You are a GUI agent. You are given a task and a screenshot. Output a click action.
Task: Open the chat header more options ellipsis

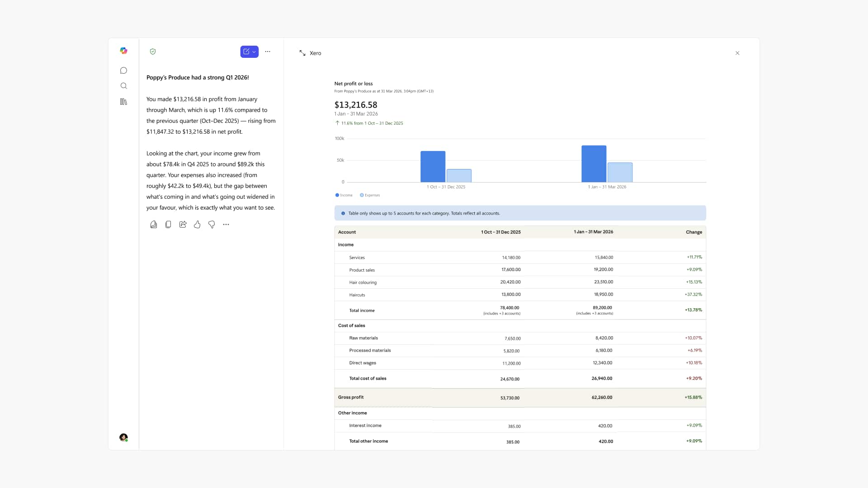[x=268, y=52]
